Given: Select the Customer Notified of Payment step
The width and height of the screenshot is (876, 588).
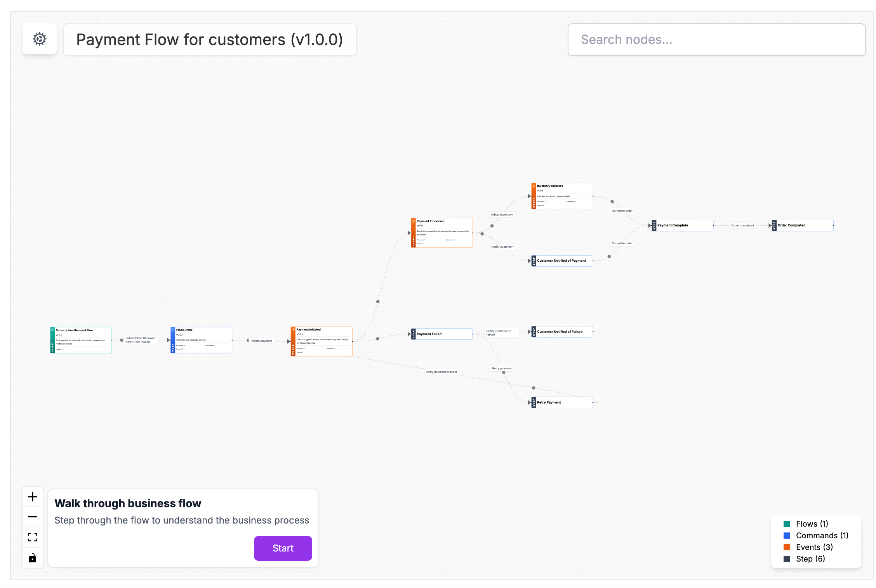Looking at the screenshot, I should 562,261.
